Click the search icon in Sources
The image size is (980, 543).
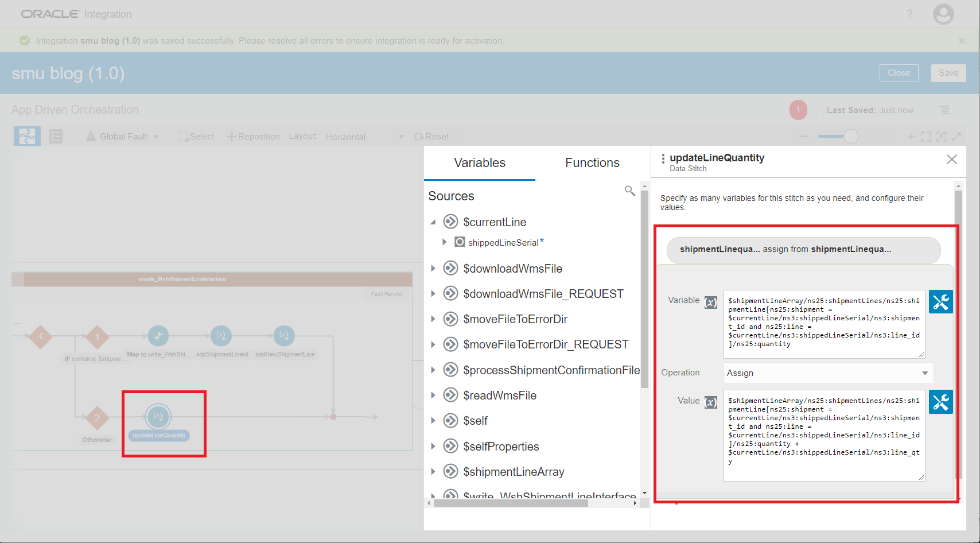coord(629,191)
